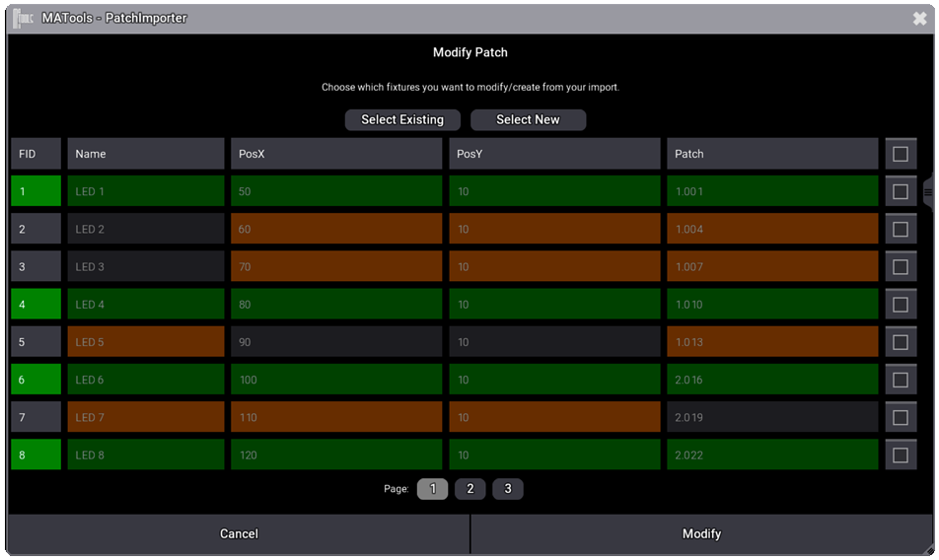Click the side handle at right edge
Screen dimensions: 939x560
coord(928,192)
